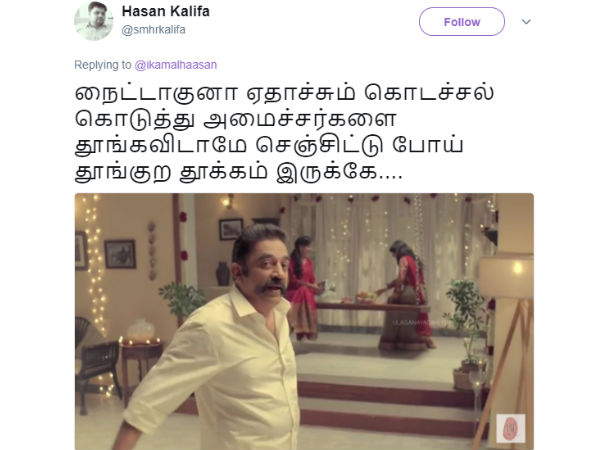This screenshot has height=450, width=600.
Task: Open the embedded tweet image
Action: tap(304, 321)
